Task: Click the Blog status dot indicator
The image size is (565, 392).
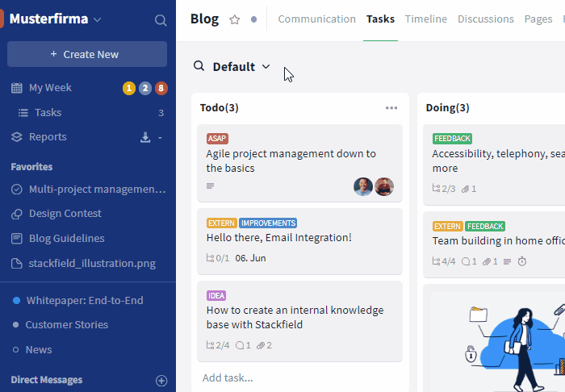Action: pos(254,19)
